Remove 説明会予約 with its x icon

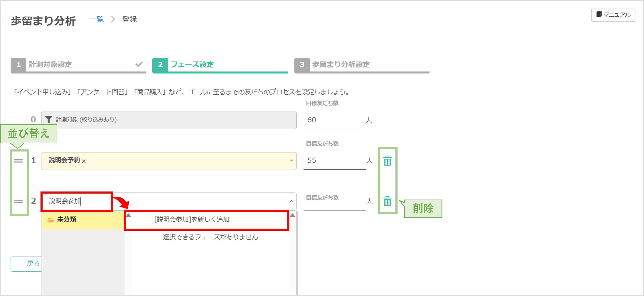click(x=84, y=161)
